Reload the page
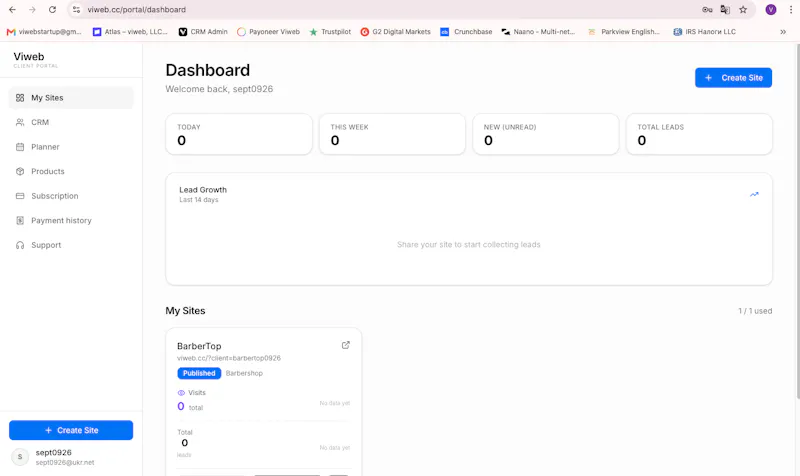 coord(52,10)
